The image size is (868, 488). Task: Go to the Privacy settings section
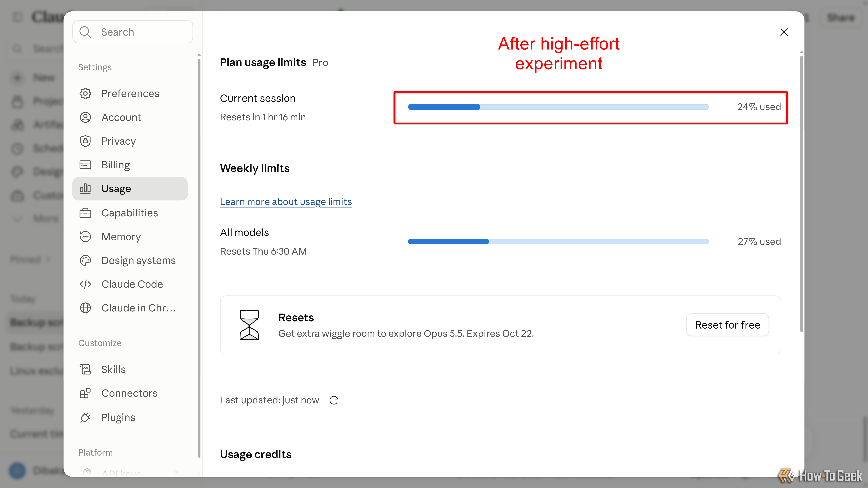point(130,141)
